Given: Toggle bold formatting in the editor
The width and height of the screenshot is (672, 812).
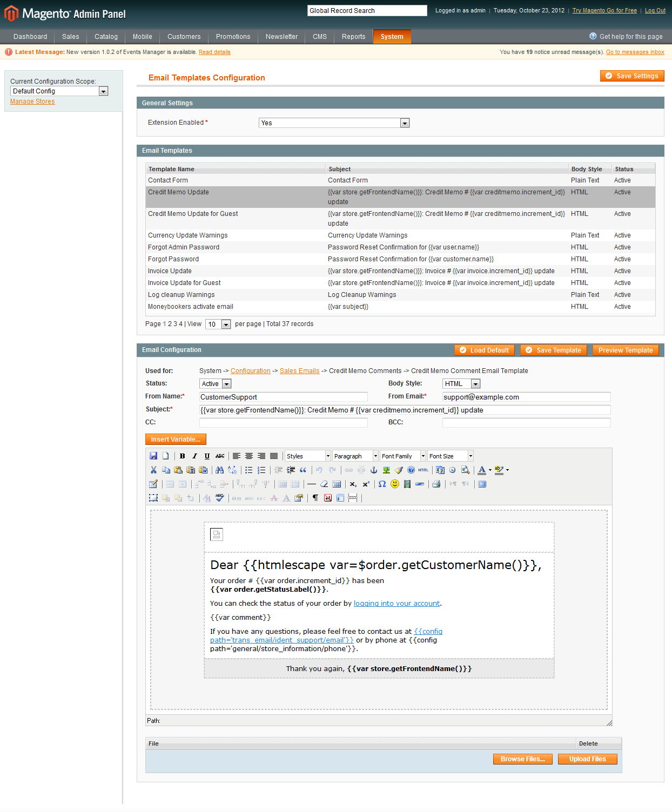Looking at the screenshot, I should (182, 456).
